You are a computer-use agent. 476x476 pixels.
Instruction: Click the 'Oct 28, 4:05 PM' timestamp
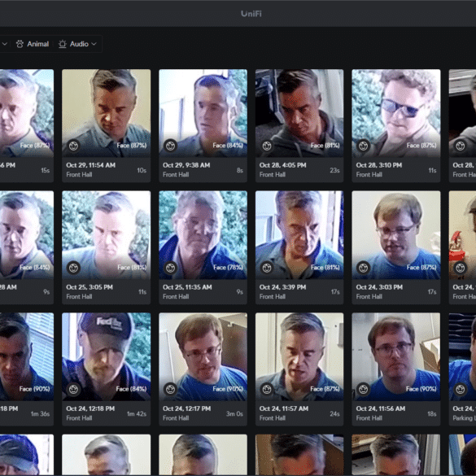coord(283,165)
